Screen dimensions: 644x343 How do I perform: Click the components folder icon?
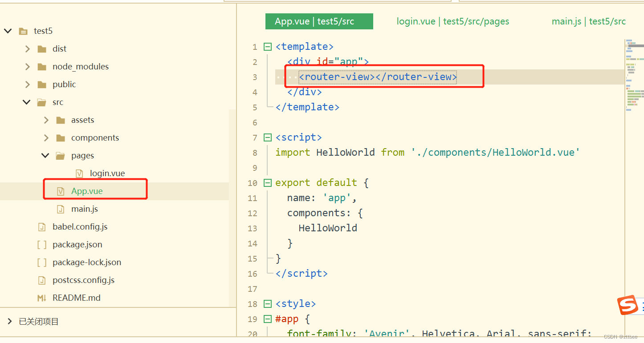pyautogui.click(x=61, y=138)
